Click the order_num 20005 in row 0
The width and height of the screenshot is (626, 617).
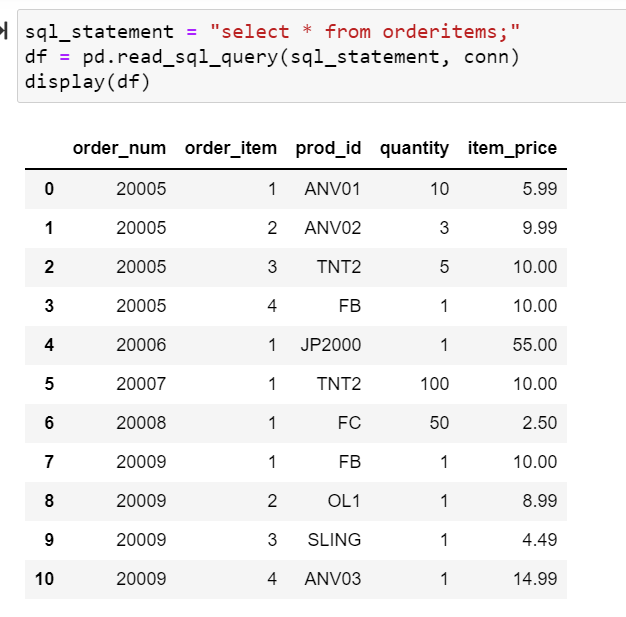point(141,189)
